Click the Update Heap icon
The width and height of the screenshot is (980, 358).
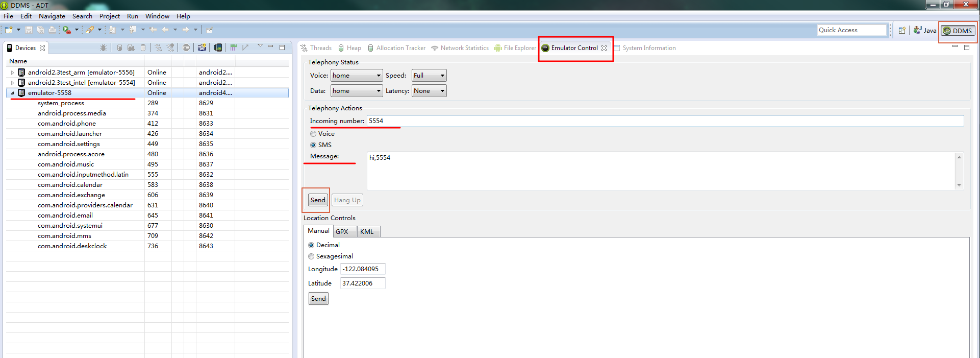[119, 47]
